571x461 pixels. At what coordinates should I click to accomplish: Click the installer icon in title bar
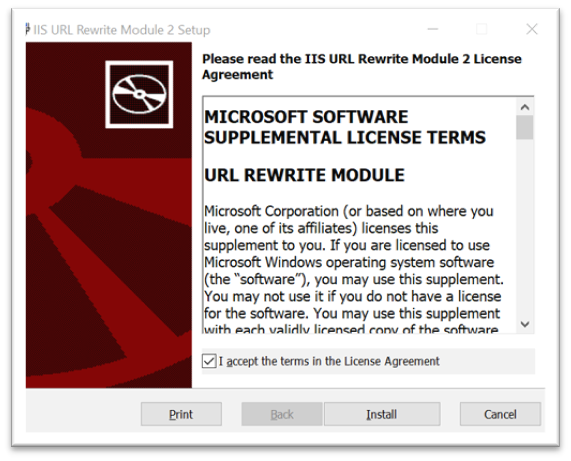click(x=28, y=29)
